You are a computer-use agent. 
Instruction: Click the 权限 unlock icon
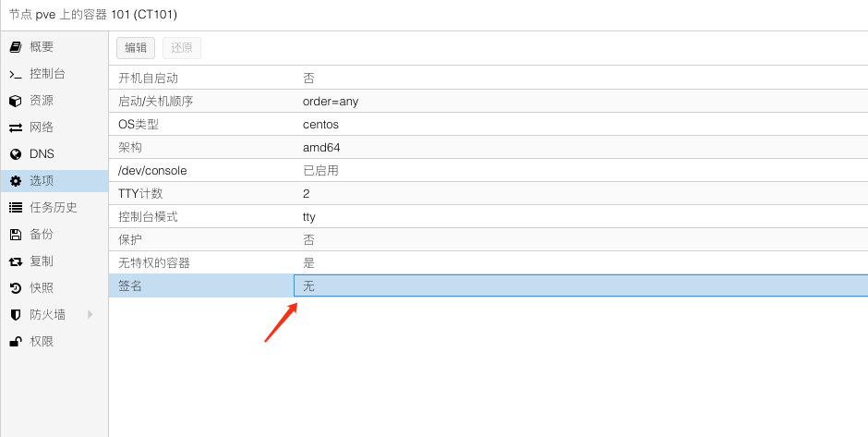[15, 342]
